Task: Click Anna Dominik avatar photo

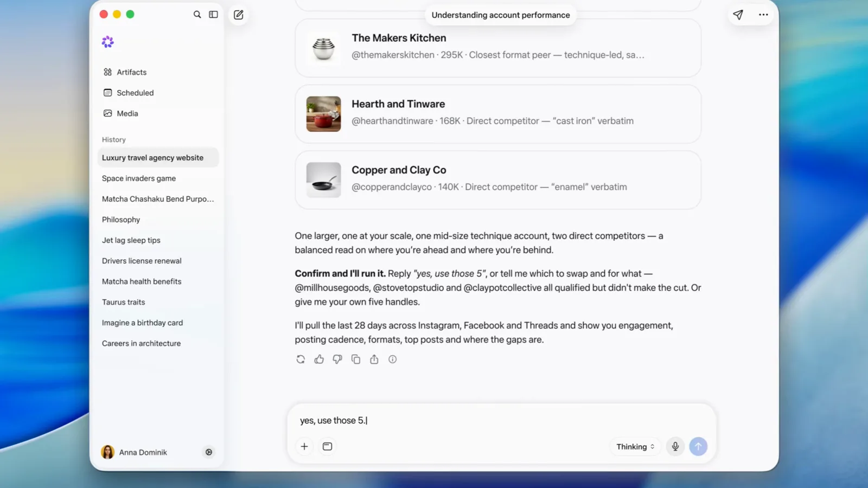Action: (x=108, y=452)
